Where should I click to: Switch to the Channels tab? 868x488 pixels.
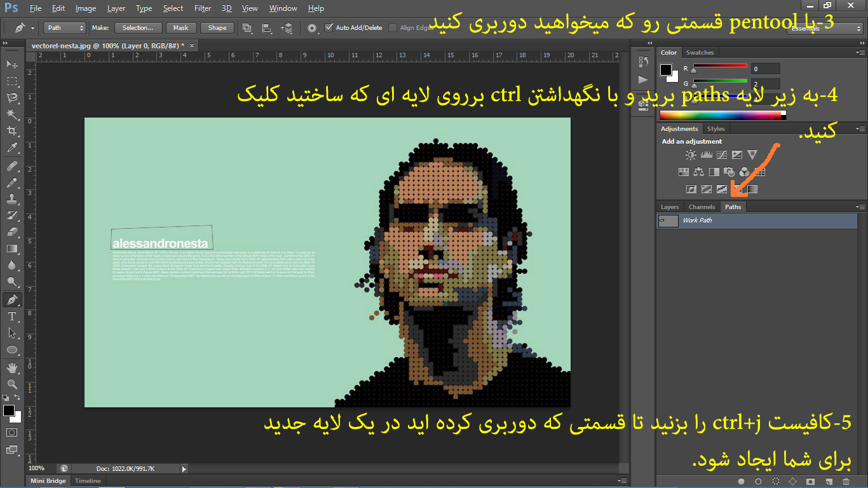click(702, 207)
